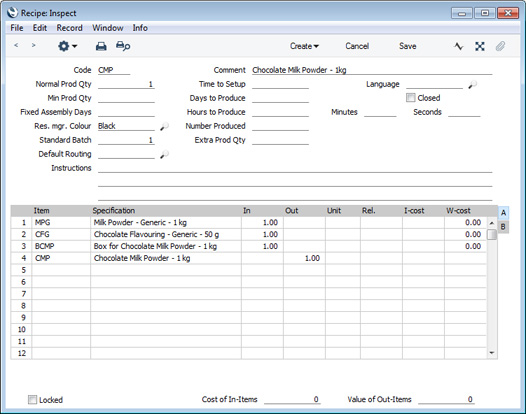526x414 pixels.
Task: Switch to flip B tab
Action: [503, 227]
